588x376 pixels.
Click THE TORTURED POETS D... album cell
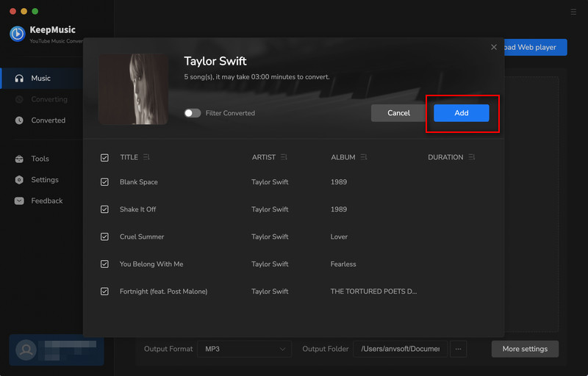(x=373, y=292)
